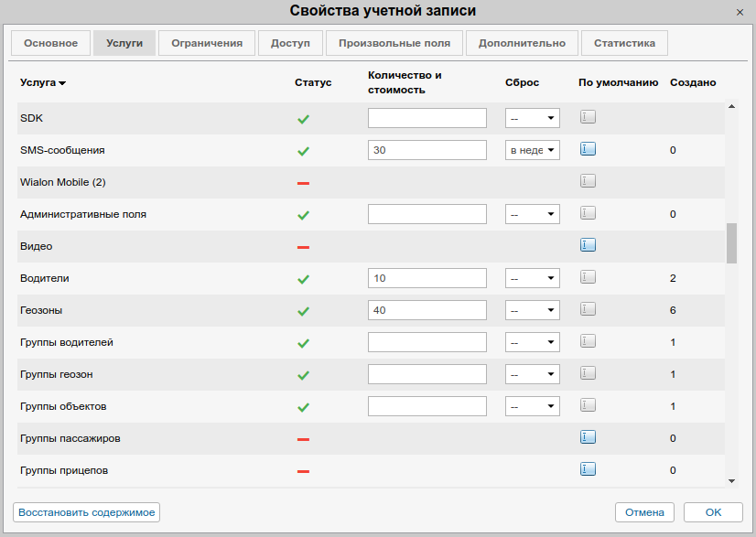Click the green checkmark for Группы объектов
Viewport: 756px width, 537px height.
[x=303, y=407]
